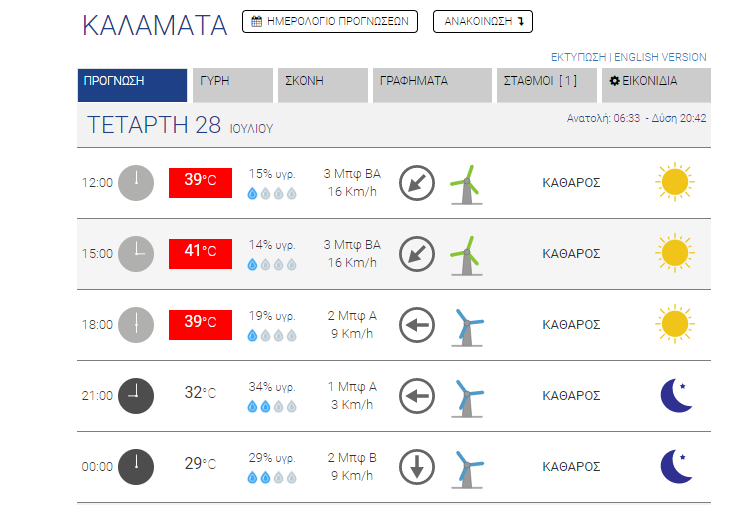This screenshot has width=731, height=505.
Task: Open the ΕΙΚΟΝΙΔΙΑ settings tab
Action: [x=655, y=85]
